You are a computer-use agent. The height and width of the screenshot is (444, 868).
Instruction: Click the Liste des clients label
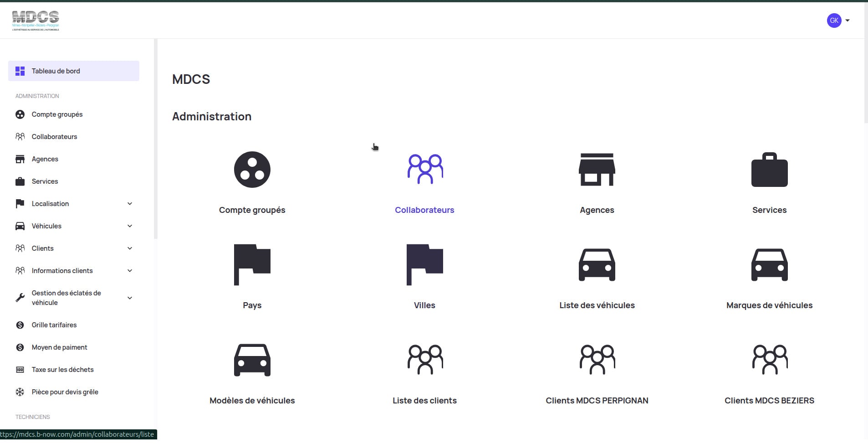pyautogui.click(x=424, y=401)
